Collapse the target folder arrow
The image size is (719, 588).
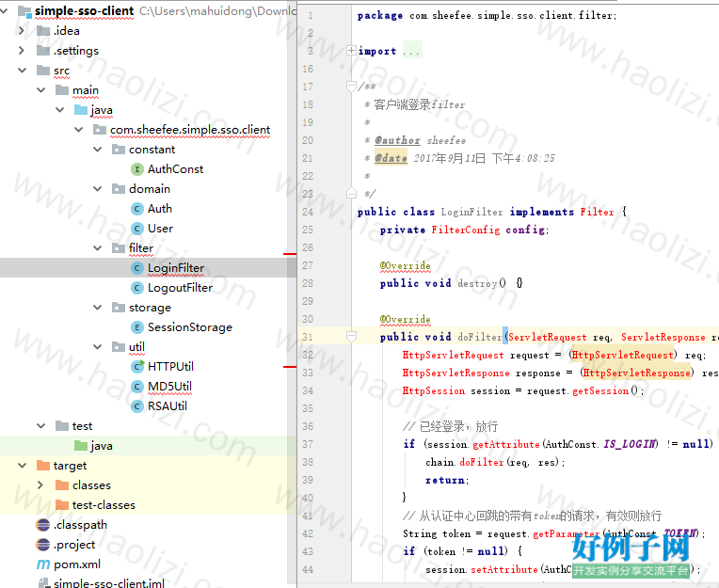point(22,465)
